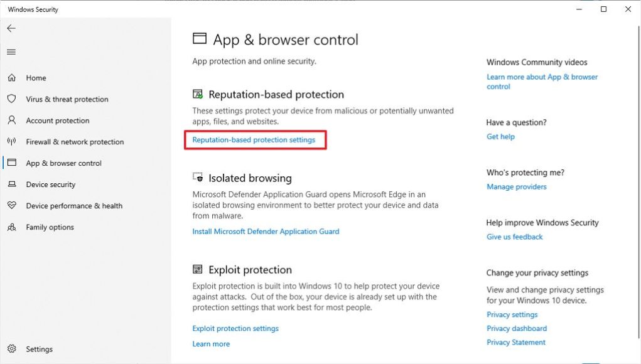Viewport: 641px width, 364px height.
Task: Open Windows Security Settings via gear icon
Action: tap(11, 349)
